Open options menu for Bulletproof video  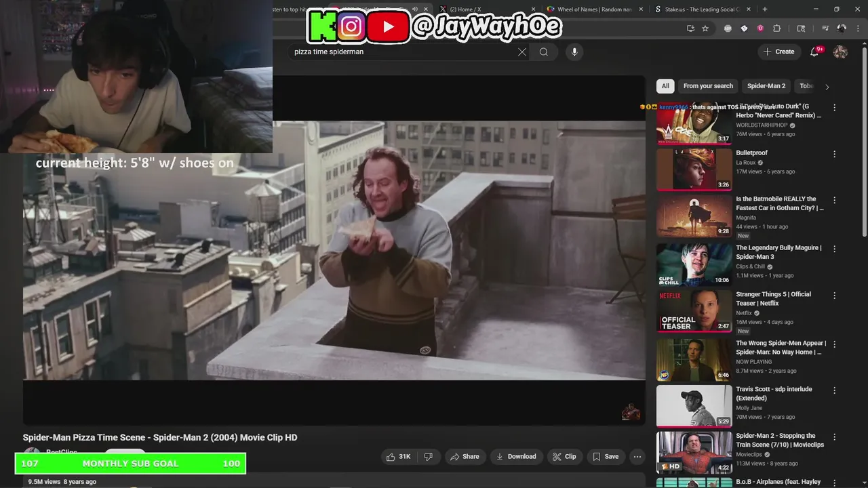point(835,154)
